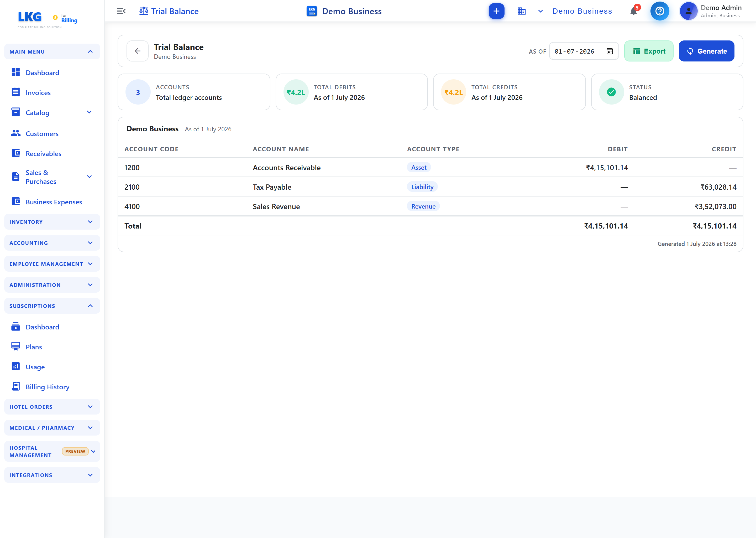Open Usage page under Subscriptions
Image resolution: width=756 pixels, height=538 pixels.
click(35, 367)
